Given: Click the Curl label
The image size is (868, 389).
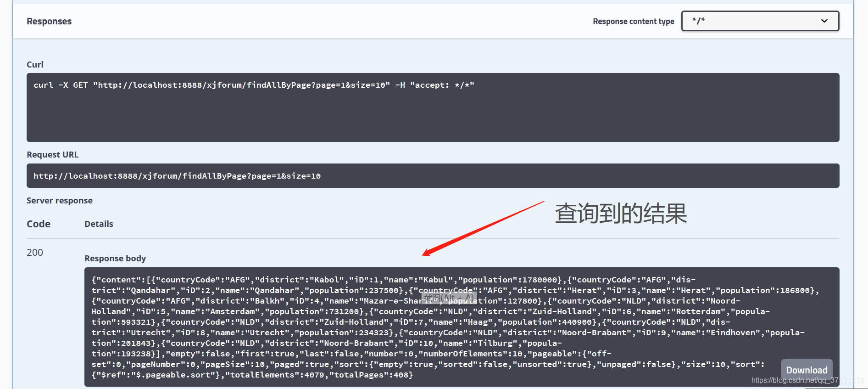Looking at the screenshot, I should pyautogui.click(x=35, y=65).
